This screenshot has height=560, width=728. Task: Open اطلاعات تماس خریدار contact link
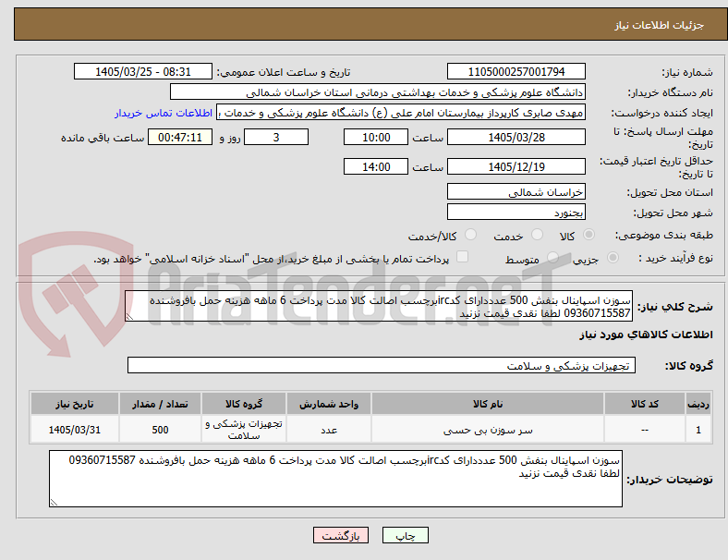(x=164, y=113)
